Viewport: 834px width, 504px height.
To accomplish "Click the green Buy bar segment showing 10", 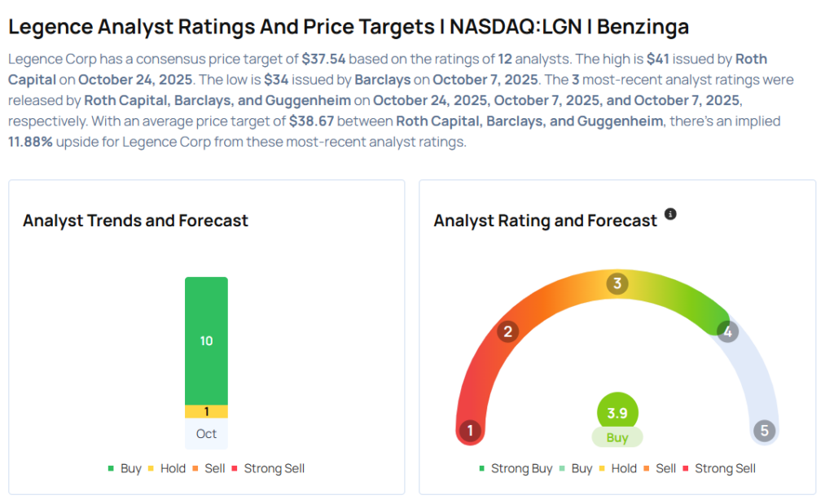I will (x=206, y=340).
